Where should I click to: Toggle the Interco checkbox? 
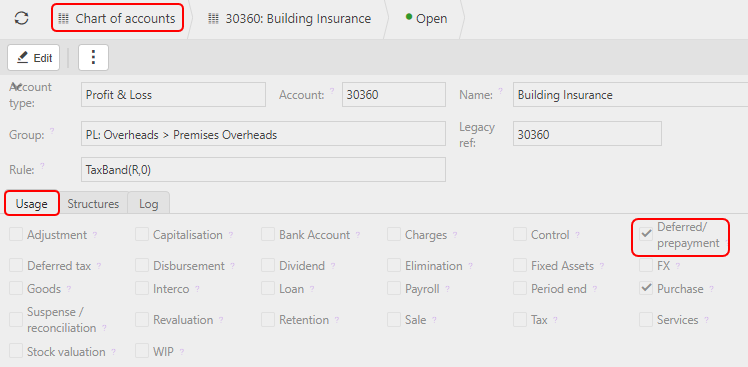[x=142, y=288]
